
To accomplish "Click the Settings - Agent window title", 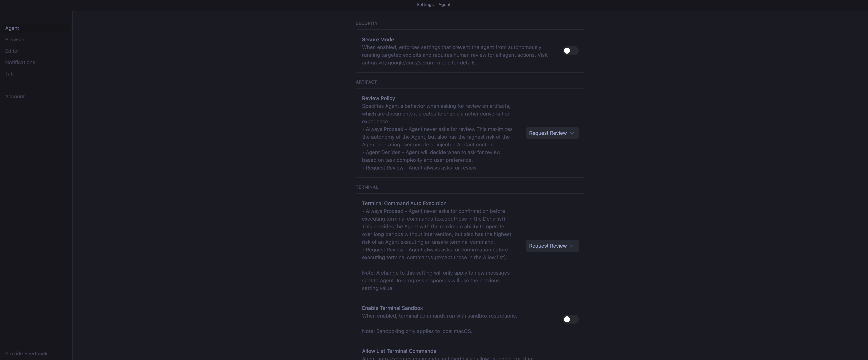I will pyautogui.click(x=433, y=5).
